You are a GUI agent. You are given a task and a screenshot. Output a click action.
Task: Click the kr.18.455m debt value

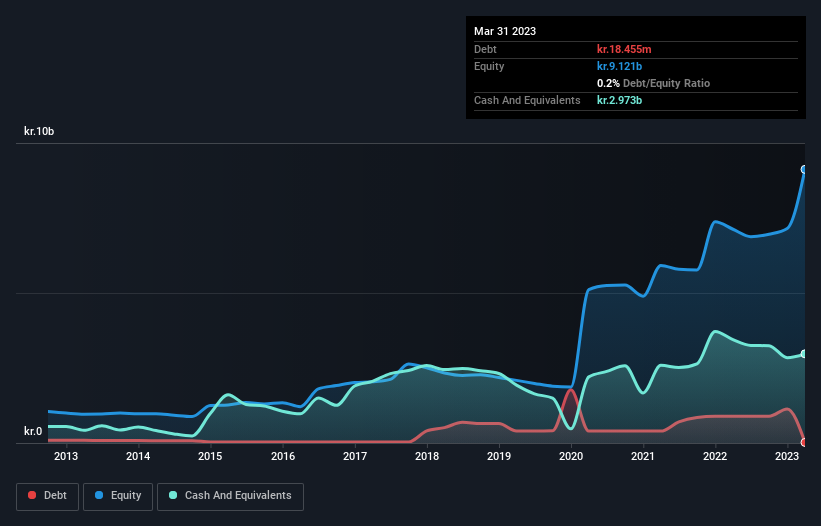(x=624, y=49)
